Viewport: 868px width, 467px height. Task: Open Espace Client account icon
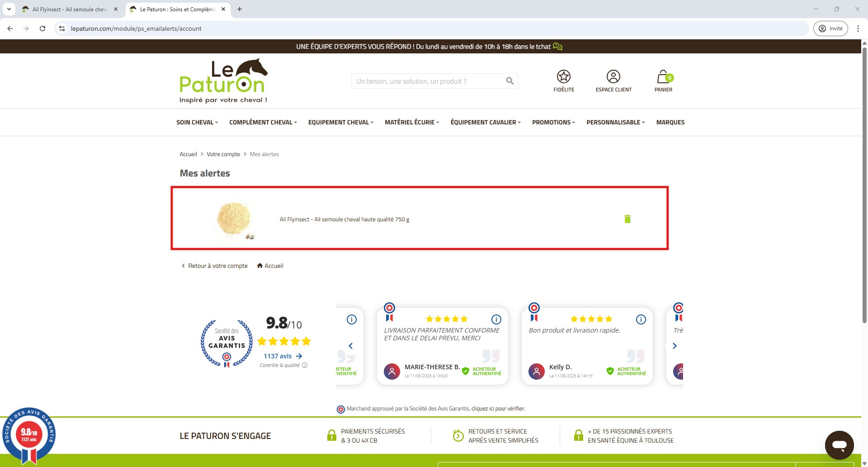613,76
